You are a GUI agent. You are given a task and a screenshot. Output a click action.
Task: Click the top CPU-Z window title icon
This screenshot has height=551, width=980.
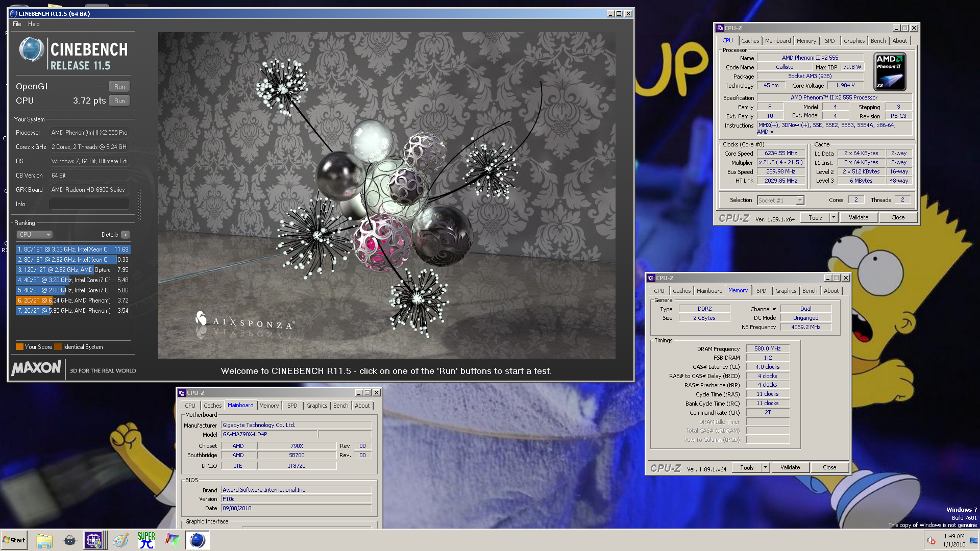click(x=720, y=28)
